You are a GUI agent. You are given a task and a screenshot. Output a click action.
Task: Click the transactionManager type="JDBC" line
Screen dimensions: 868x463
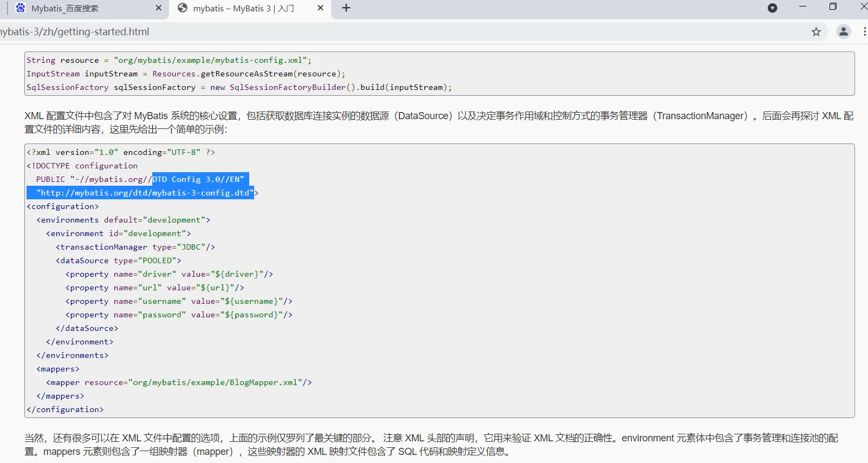pos(135,247)
